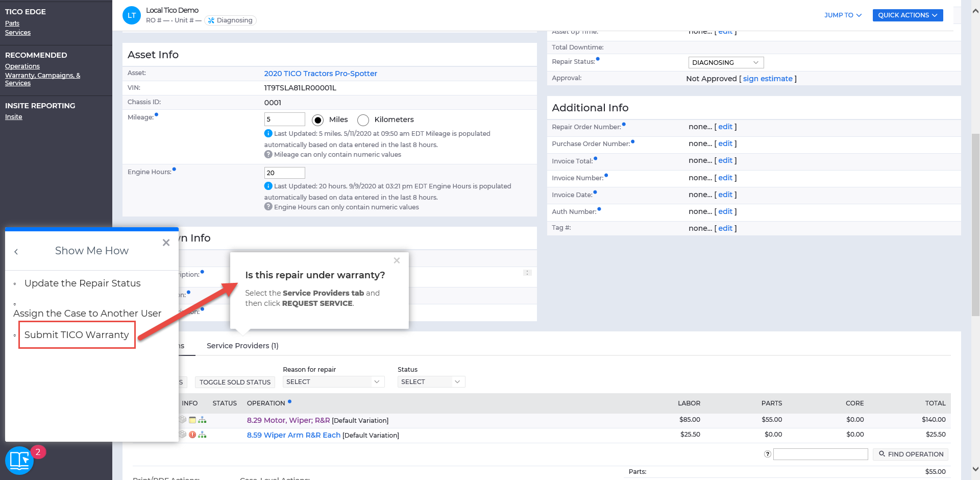Edit the Invoice Total
The height and width of the screenshot is (480, 980).
point(725,160)
